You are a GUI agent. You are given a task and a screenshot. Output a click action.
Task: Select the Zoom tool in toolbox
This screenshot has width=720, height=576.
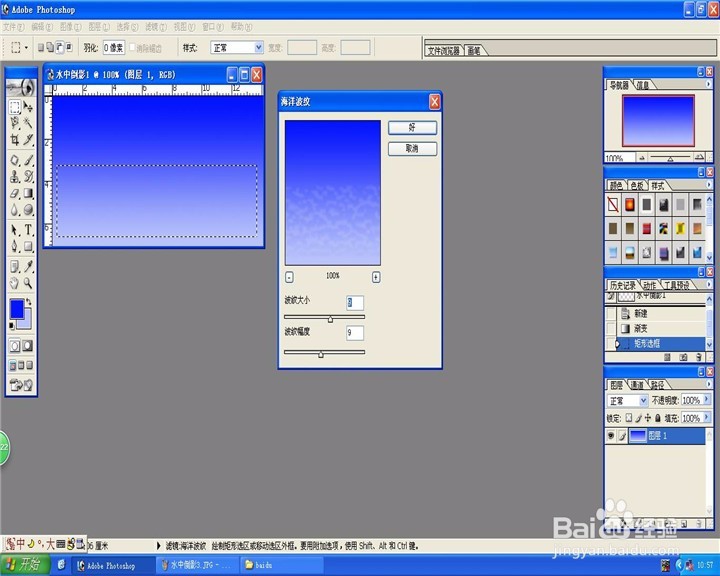pyautogui.click(x=28, y=283)
